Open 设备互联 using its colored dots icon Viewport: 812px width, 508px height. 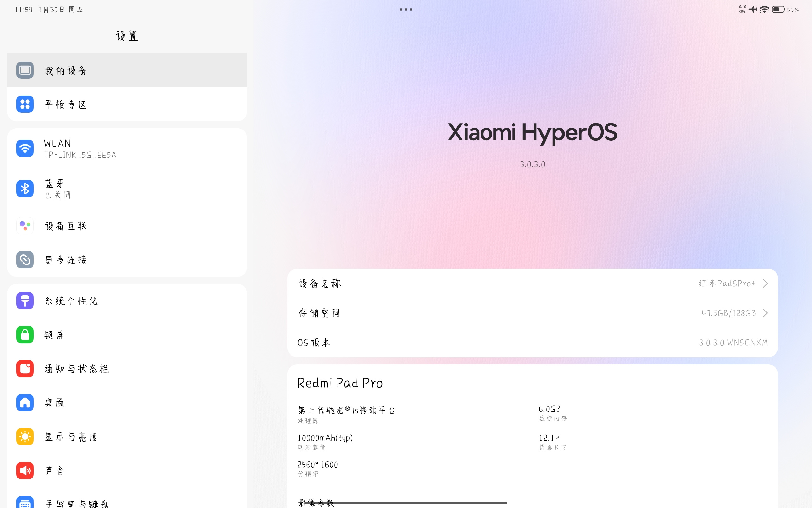coord(25,225)
